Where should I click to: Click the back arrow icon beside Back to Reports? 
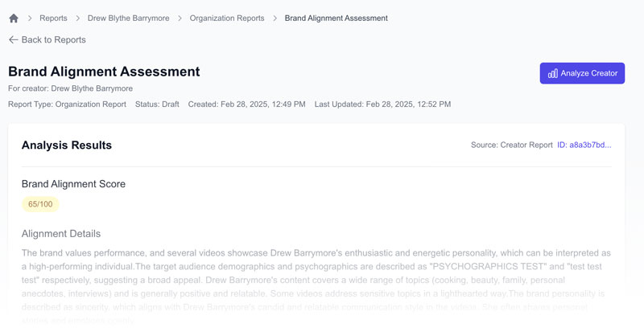click(13, 39)
